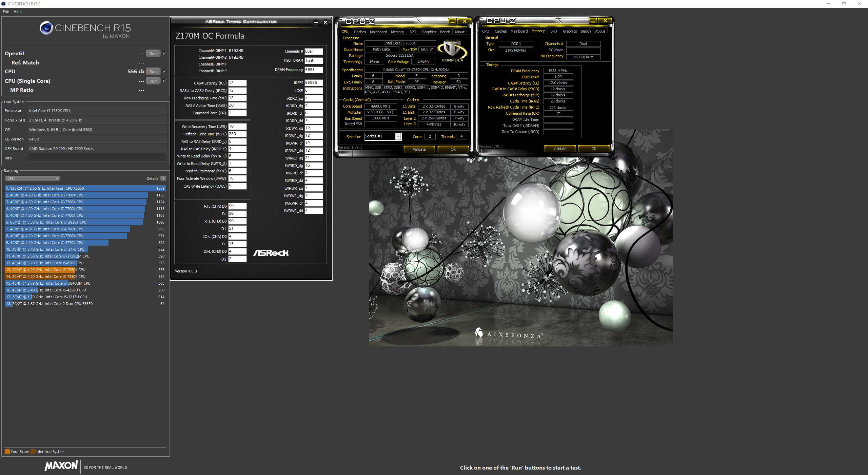The height and width of the screenshot is (475, 868).
Task: Open the File menu
Action: click(x=6, y=12)
